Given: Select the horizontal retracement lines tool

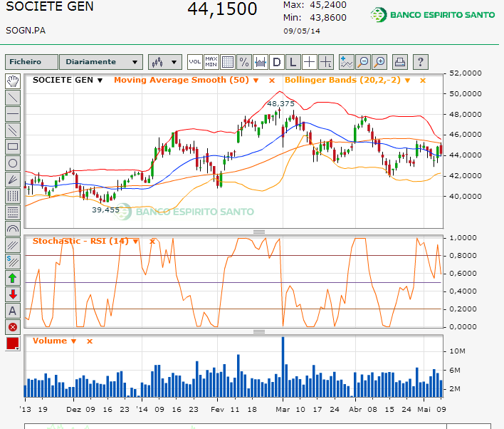Looking at the screenshot, I should click(13, 212).
